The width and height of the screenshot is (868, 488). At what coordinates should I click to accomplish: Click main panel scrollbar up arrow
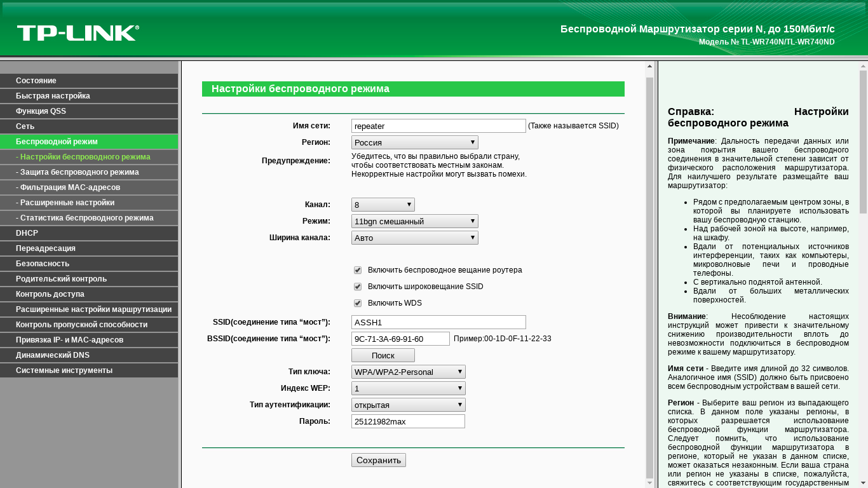pos(649,66)
